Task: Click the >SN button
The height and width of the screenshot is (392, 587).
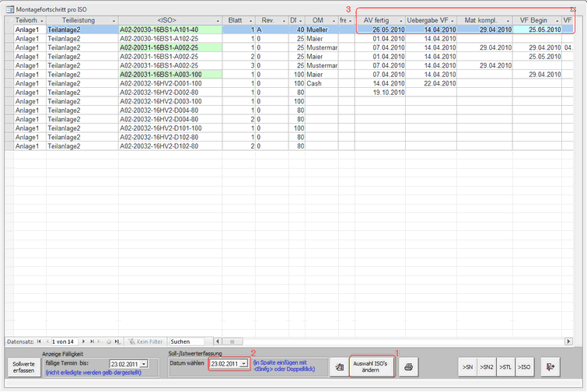Action: click(x=466, y=366)
